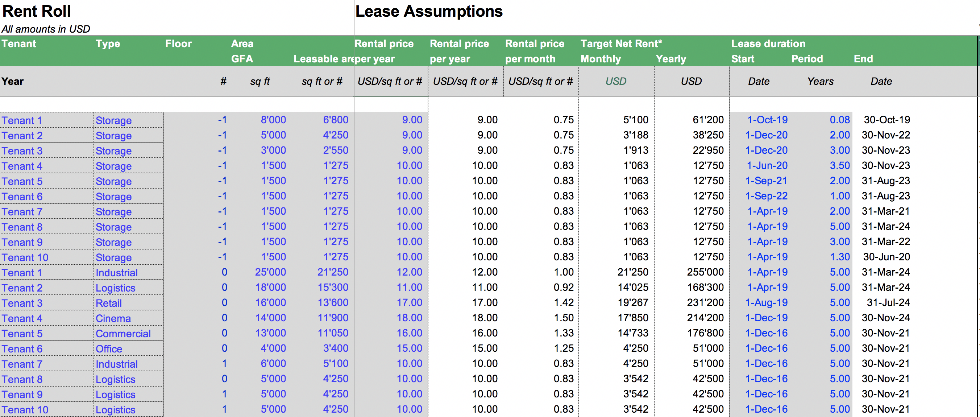This screenshot has width=980, height=417.
Task: Select yearly rent cell 168'300
Action: [x=705, y=287]
